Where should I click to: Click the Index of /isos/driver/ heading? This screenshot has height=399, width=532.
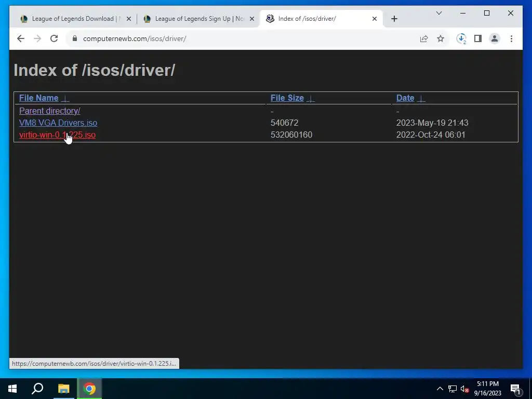[x=95, y=70]
